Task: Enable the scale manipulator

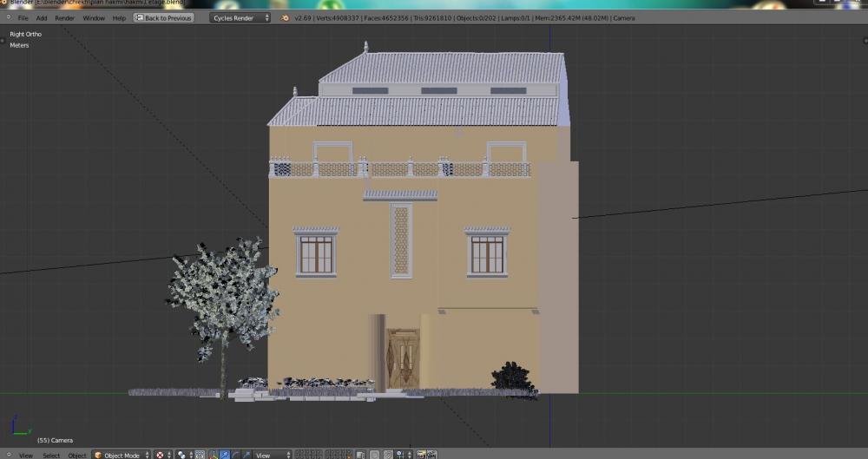Action: 247,455
